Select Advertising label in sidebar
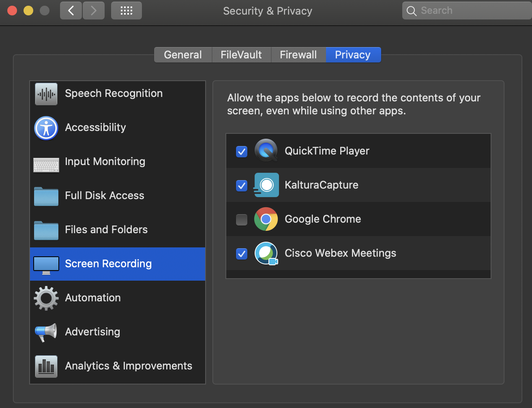This screenshot has width=532, height=408. [x=92, y=332]
